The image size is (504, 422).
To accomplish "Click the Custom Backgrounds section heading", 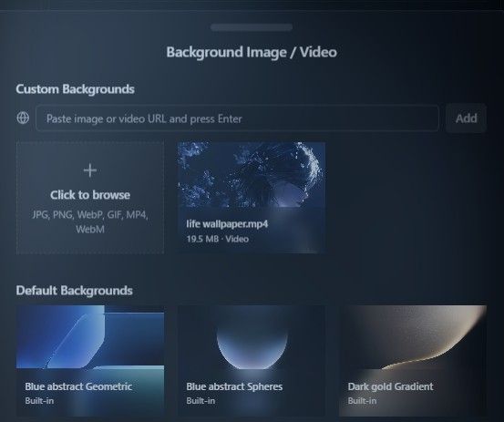I will pos(76,89).
